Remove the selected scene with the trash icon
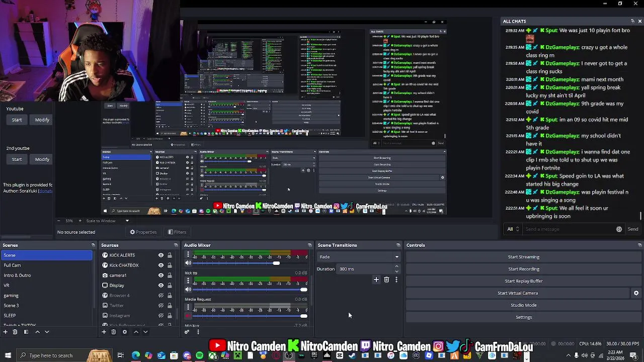The image size is (644, 362). coord(15,332)
